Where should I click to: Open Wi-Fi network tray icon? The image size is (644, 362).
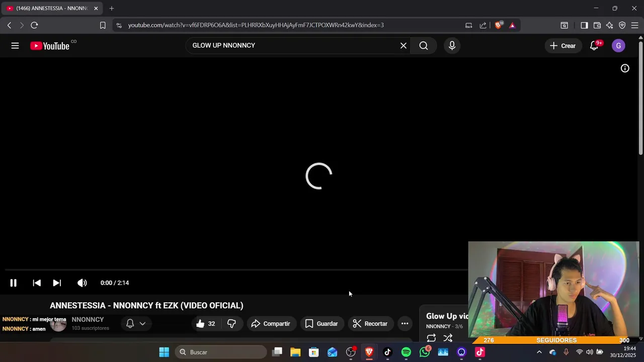[x=579, y=352]
